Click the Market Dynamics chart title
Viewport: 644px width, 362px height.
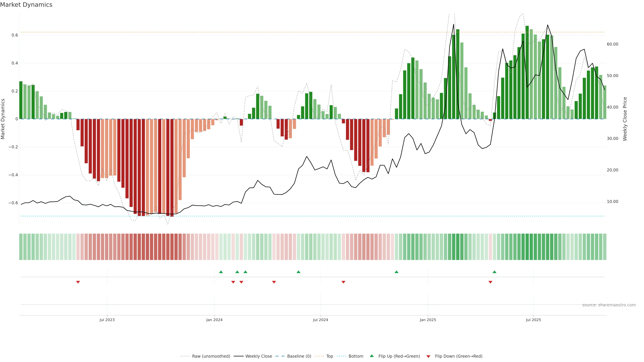[26, 5]
